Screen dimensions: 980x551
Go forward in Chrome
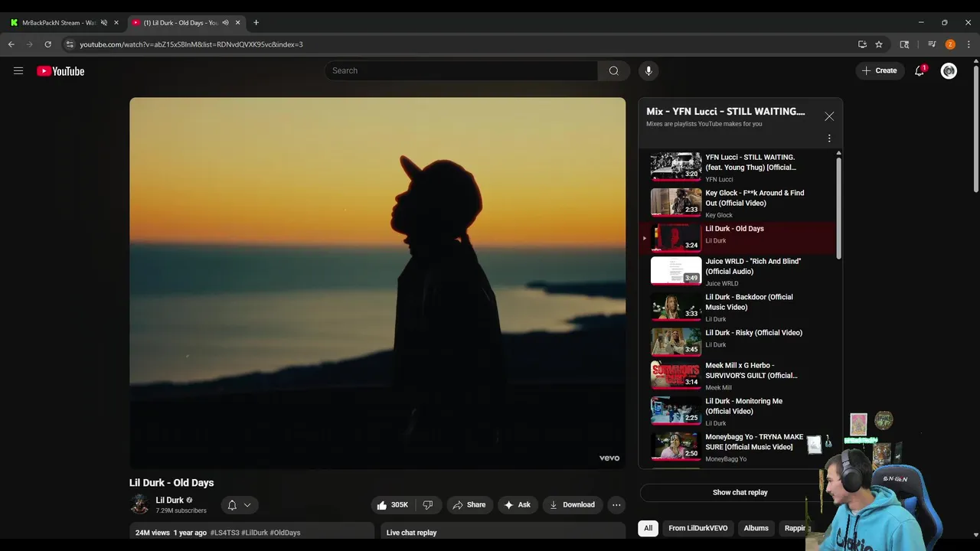(x=30, y=44)
